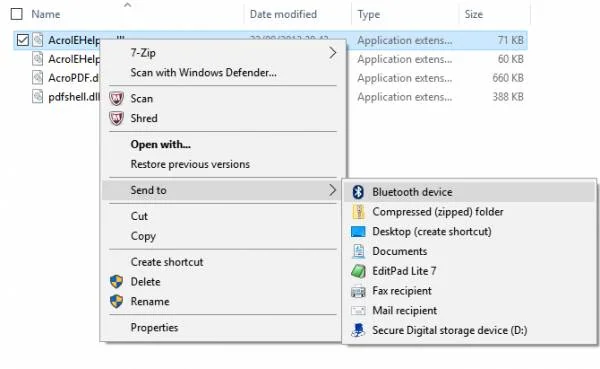
Task: Click the Mail recipient envelope icon
Action: tap(358, 310)
